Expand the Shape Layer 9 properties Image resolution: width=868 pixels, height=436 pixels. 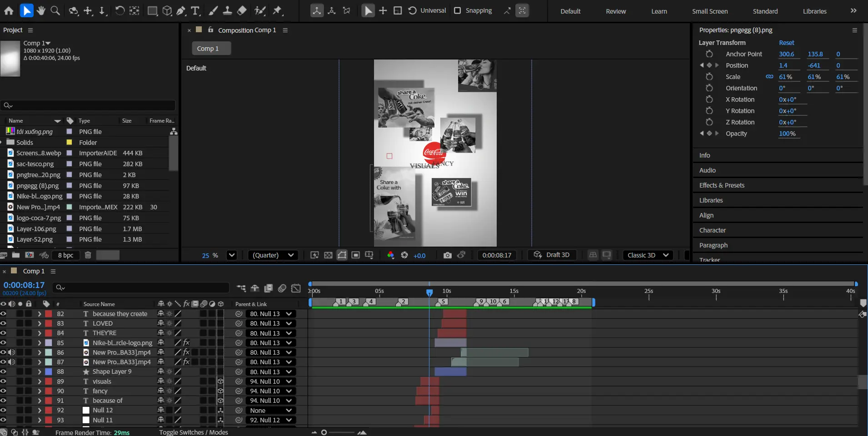point(40,372)
